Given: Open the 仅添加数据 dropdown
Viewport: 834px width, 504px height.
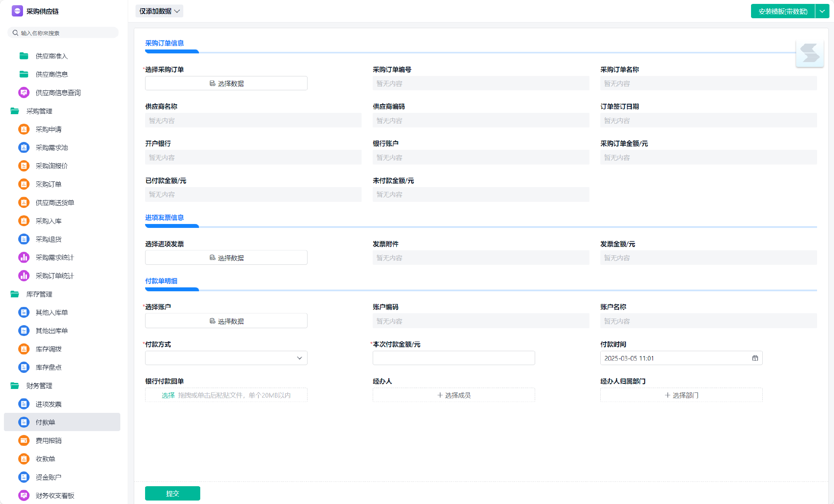Looking at the screenshot, I should 159,11.
